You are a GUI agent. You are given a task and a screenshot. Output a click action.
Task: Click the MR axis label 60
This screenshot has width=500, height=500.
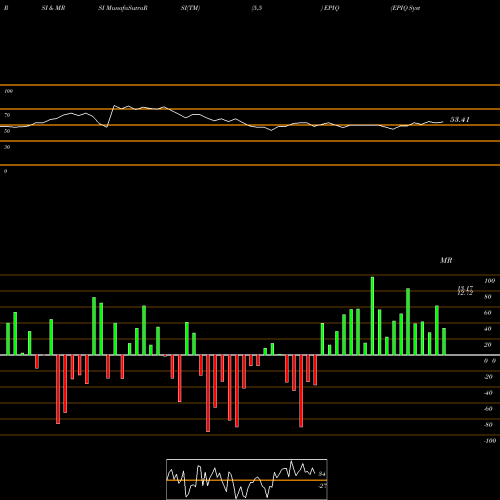point(488,313)
